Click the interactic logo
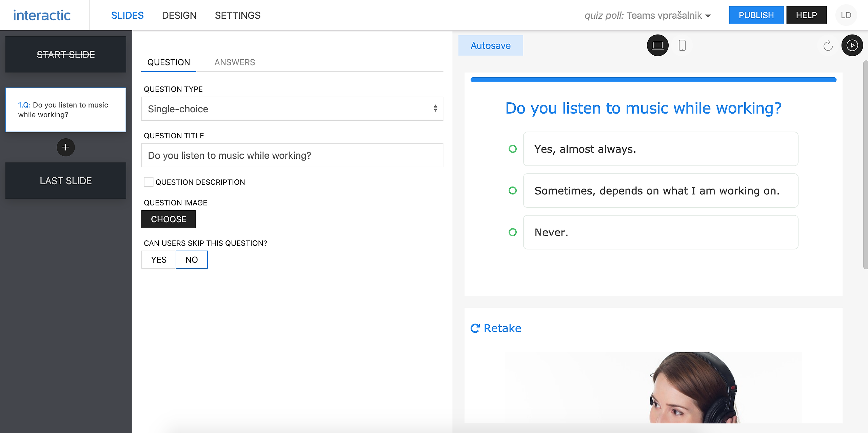 tap(42, 15)
